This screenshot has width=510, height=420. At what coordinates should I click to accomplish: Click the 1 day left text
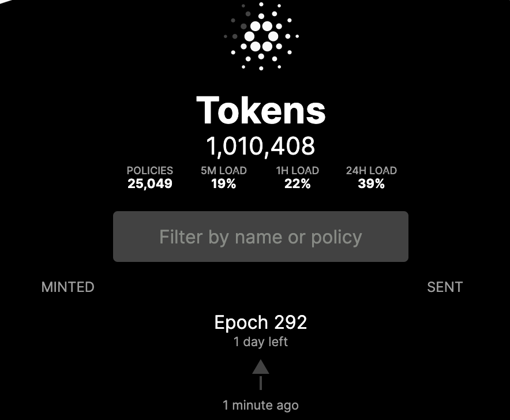[261, 342]
